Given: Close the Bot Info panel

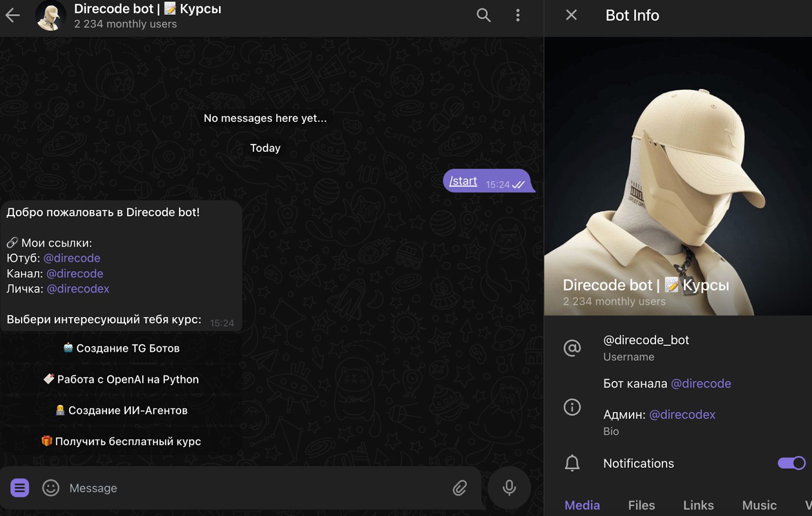Looking at the screenshot, I should [x=571, y=15].
